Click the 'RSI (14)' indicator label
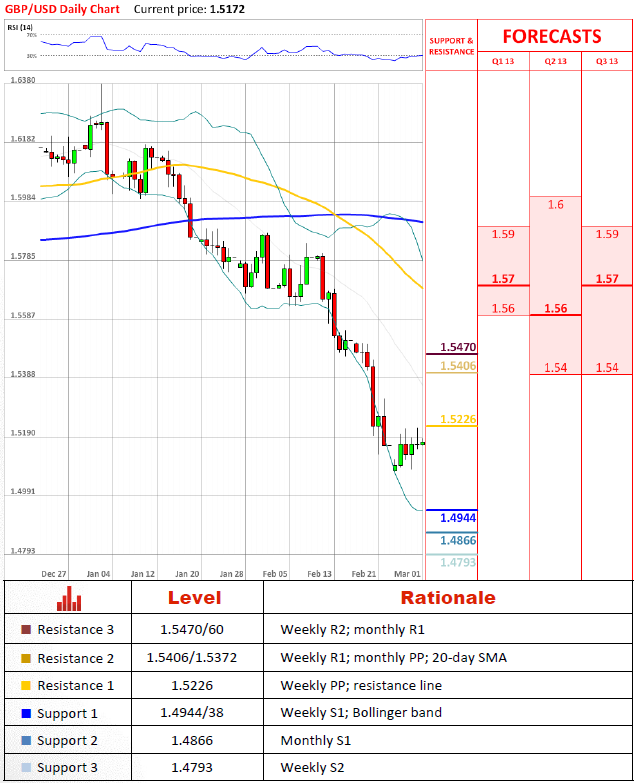This screenshot has width=636, height=783. tap(20, 27)
